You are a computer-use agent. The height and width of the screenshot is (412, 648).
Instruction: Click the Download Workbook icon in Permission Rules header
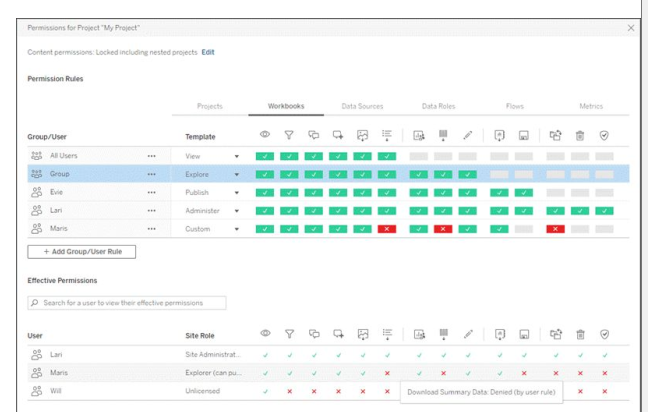pyautogui.click(x=499, y=136)
